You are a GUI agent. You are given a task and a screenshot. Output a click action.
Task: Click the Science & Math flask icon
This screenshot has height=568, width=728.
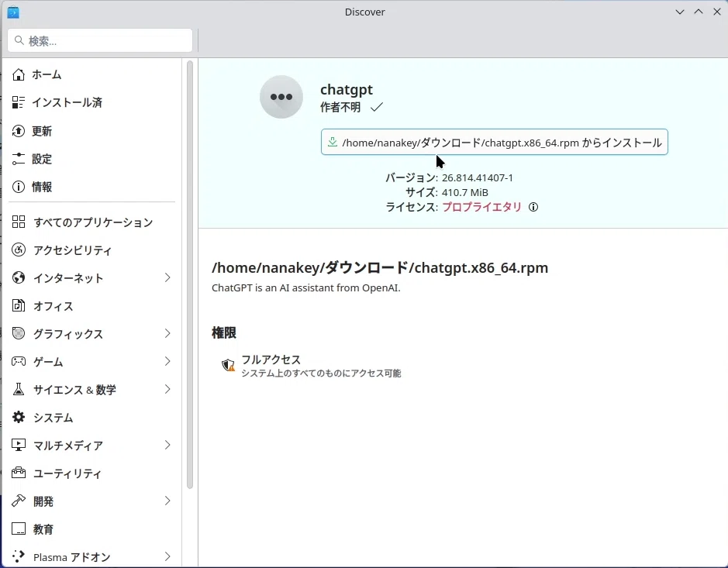19,389
